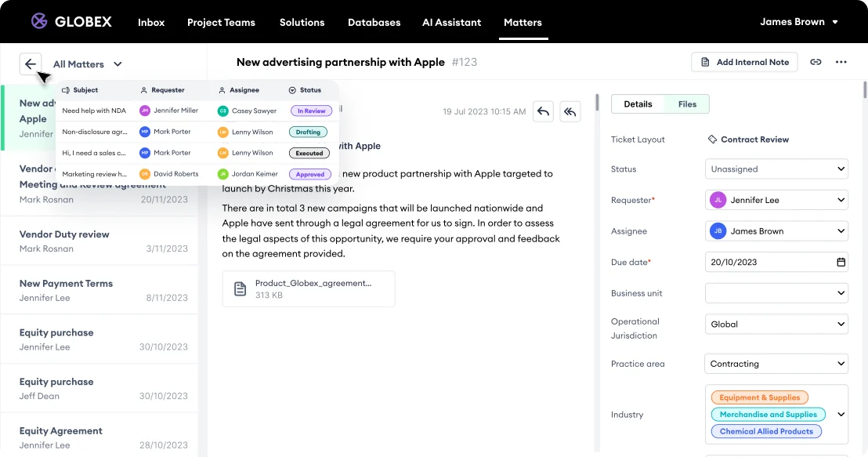Click the Status column header icon
This screenshot has width=868, height=457.
click(x=292, y=89)
